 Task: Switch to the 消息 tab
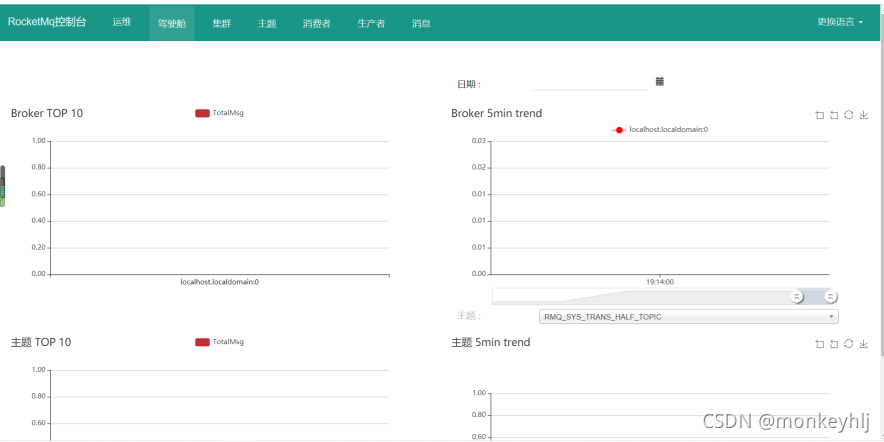pos(421,24)
